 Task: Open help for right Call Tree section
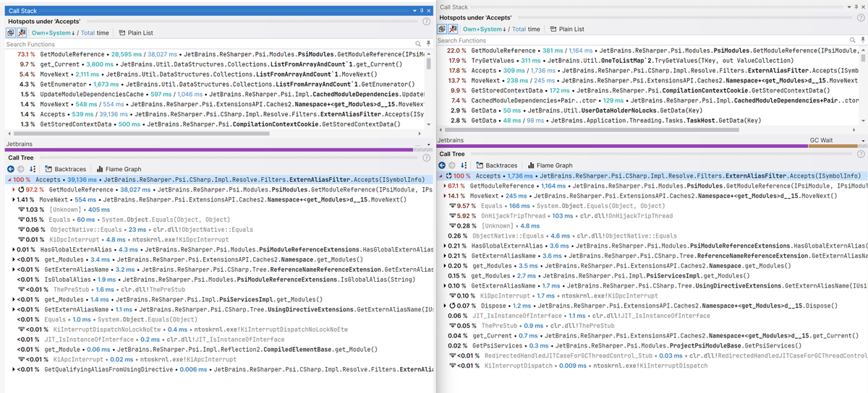click(x=861, y=154)
